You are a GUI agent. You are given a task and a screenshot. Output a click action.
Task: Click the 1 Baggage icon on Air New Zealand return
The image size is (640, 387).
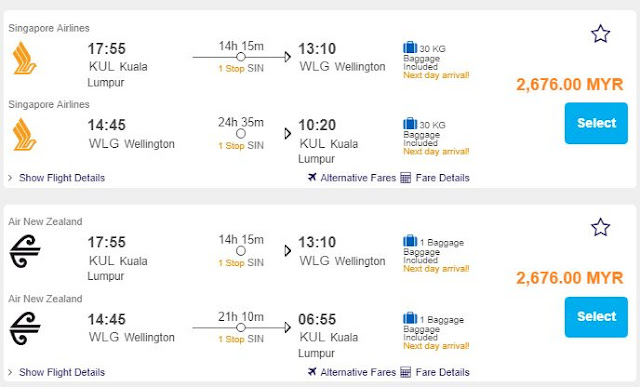(410, 318)
